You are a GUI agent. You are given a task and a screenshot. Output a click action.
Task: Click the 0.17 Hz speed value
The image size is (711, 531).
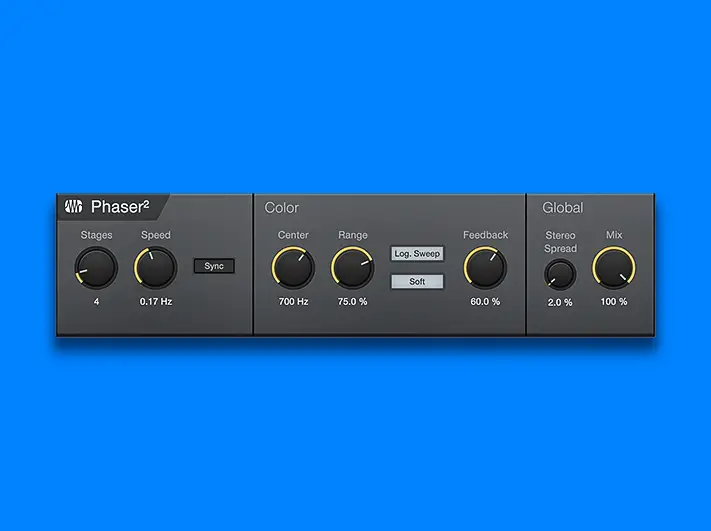coord(156,302)
